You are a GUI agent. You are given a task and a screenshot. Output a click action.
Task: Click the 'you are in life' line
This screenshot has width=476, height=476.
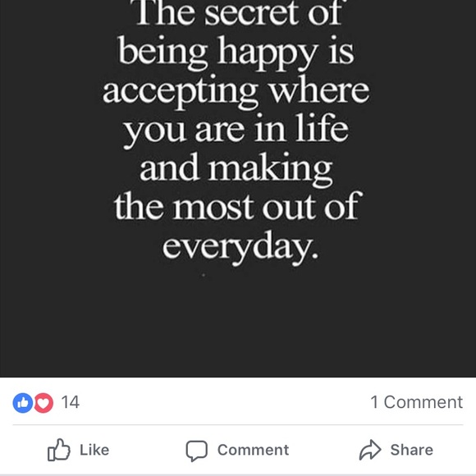[x=236, y=130]
